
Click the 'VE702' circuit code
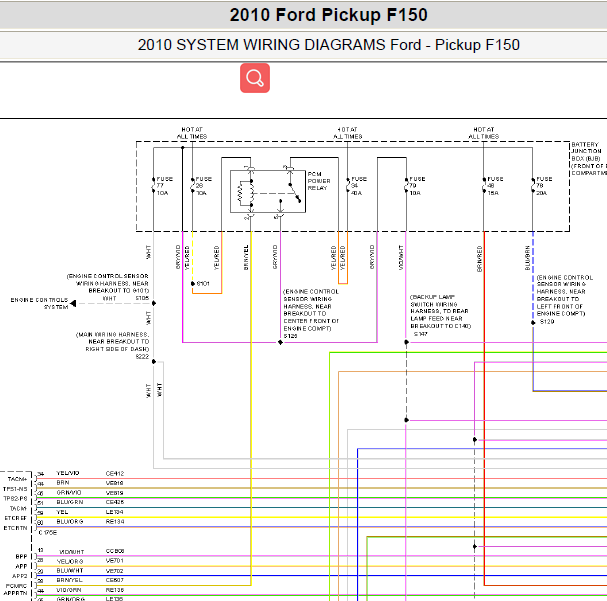coord(115,571)
